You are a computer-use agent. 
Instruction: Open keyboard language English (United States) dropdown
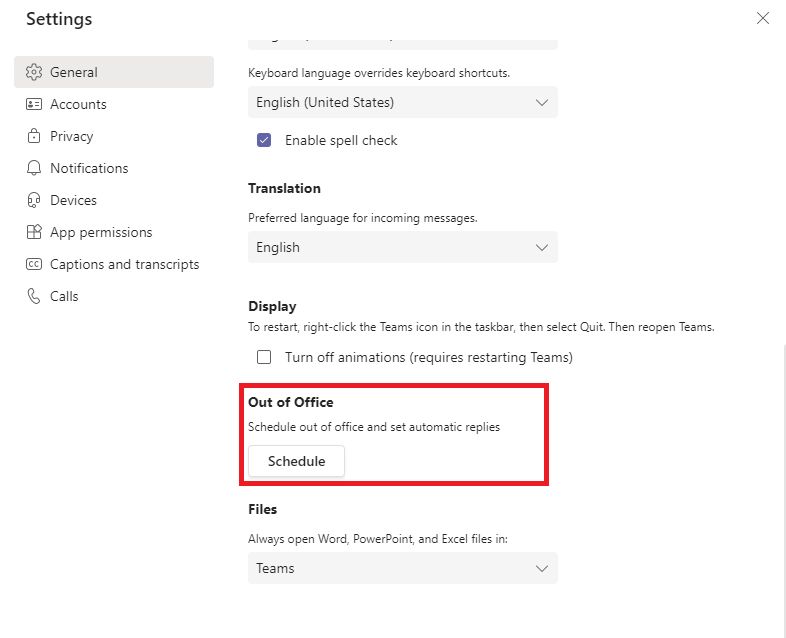[x=403, y=102]
